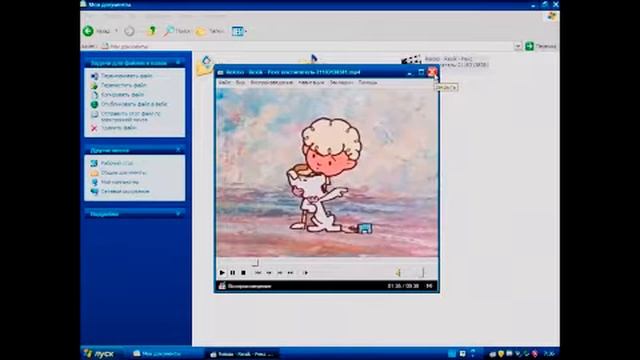Click the frame-step button

click(305, 273)
